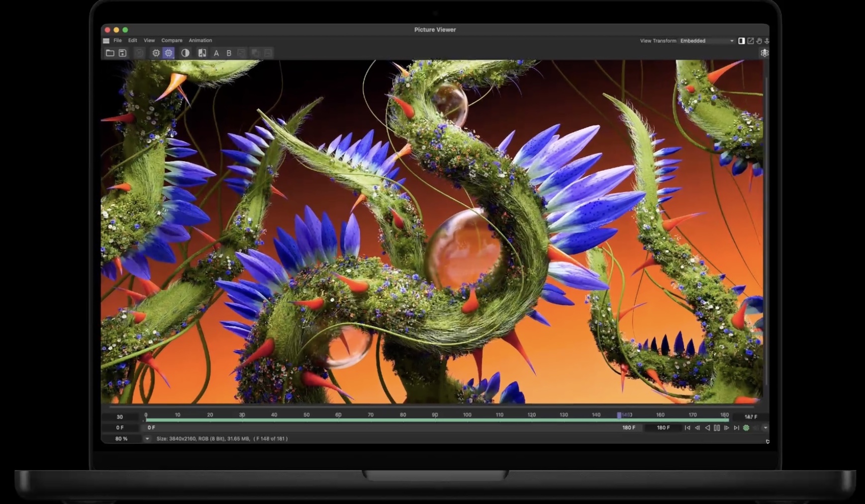The image size is (865, 504).
Task: Open the Edit menu
Action: coord(132,40)
